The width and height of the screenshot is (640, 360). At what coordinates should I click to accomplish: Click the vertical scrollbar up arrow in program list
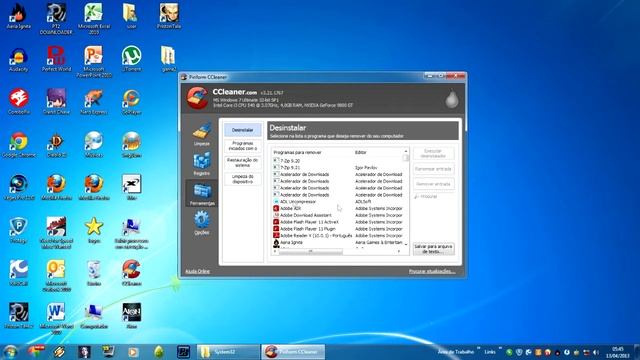tap(406, 151)
